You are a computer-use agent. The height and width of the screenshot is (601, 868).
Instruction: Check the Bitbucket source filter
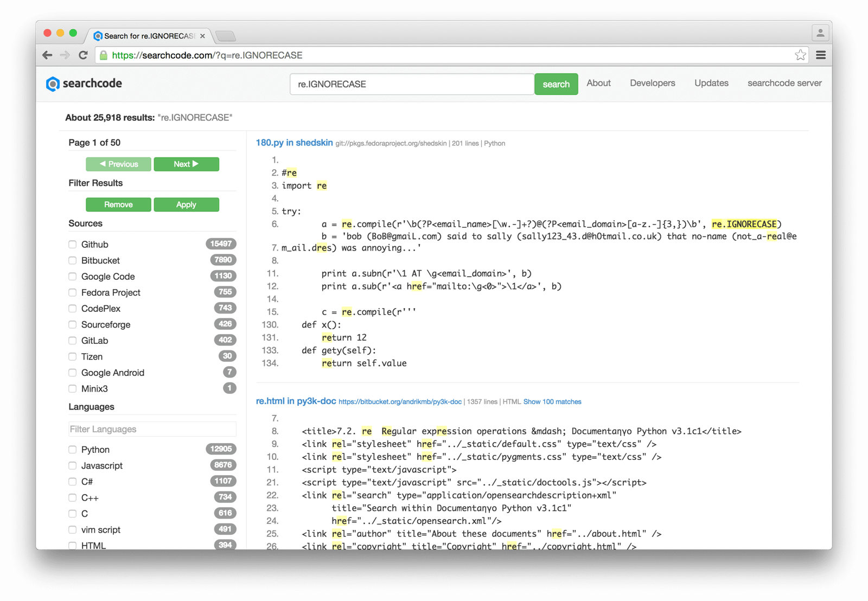tap(72, 260)
